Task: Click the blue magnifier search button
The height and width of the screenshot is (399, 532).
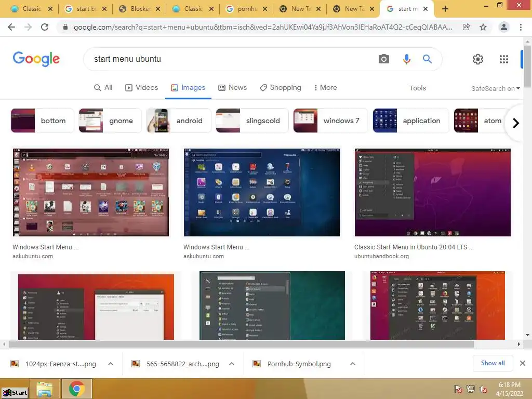Action: pyautogui.click(x=427, y=59)
